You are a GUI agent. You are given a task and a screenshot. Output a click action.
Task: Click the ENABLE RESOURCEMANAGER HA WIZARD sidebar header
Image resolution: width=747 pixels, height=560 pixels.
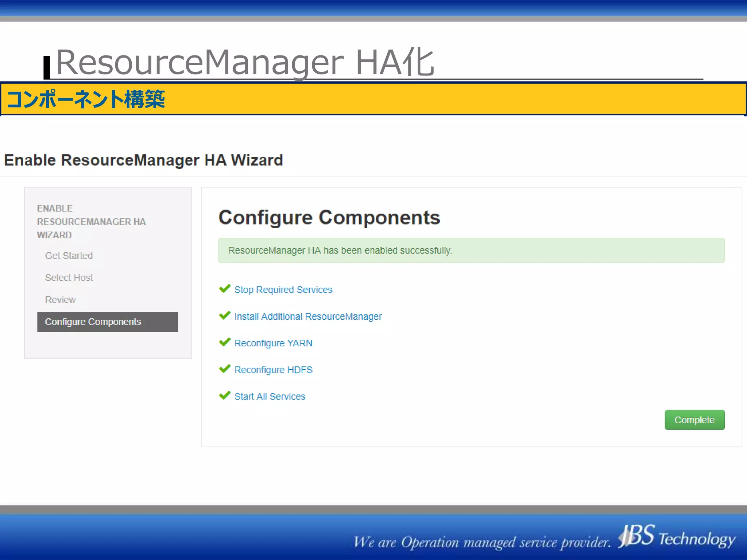coord(91,222)
